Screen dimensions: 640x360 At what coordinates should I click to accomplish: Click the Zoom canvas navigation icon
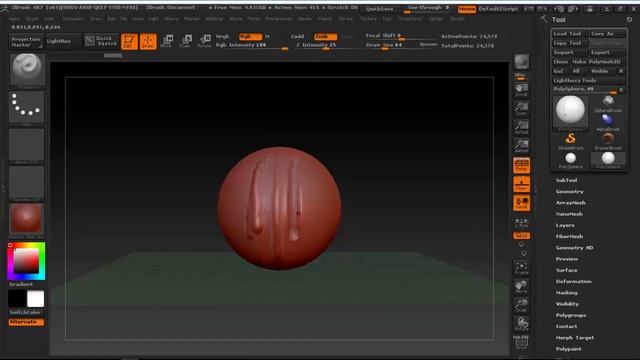(x=521, y=109)
